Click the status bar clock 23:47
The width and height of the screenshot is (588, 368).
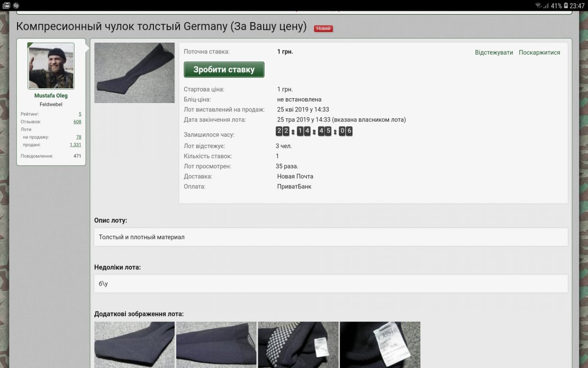577,6
